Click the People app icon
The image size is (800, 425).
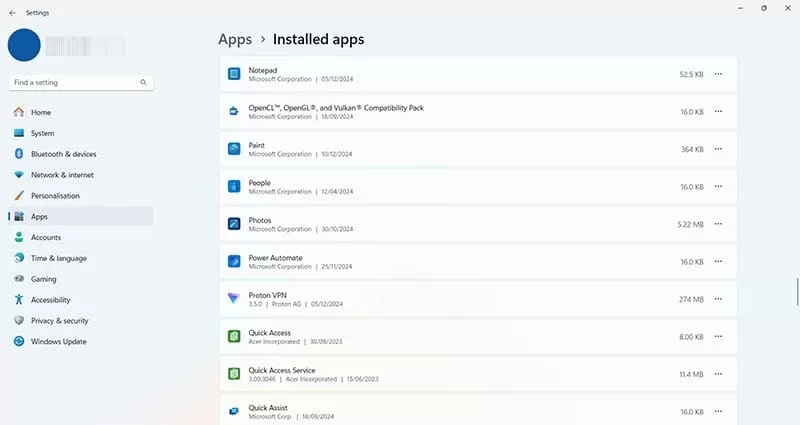pos(234,186)
